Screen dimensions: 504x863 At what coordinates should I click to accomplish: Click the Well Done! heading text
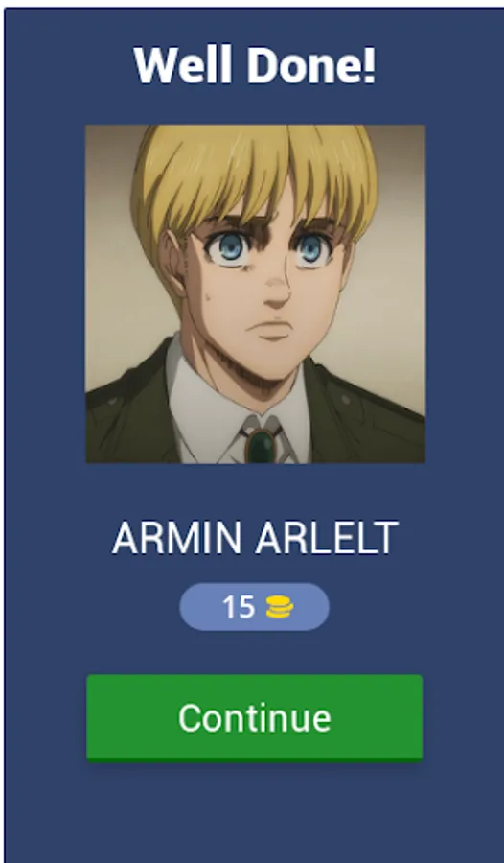[255, 65]
